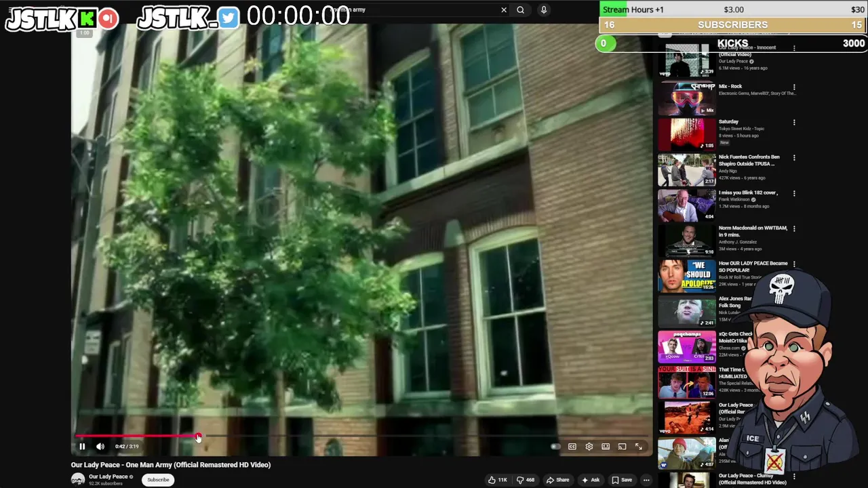868x488 pixels.
Task: Open the Mix - Rock thumbnail
Action: 686,98
